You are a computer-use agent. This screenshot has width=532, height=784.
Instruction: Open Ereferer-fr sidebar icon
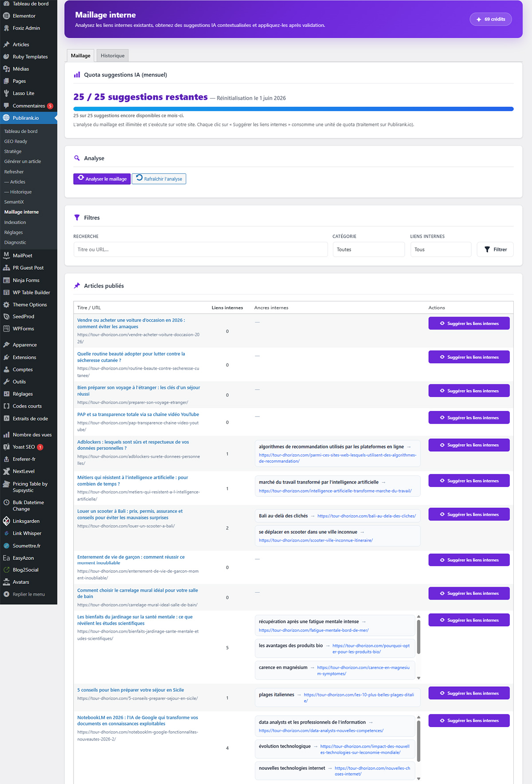point(6,459)
